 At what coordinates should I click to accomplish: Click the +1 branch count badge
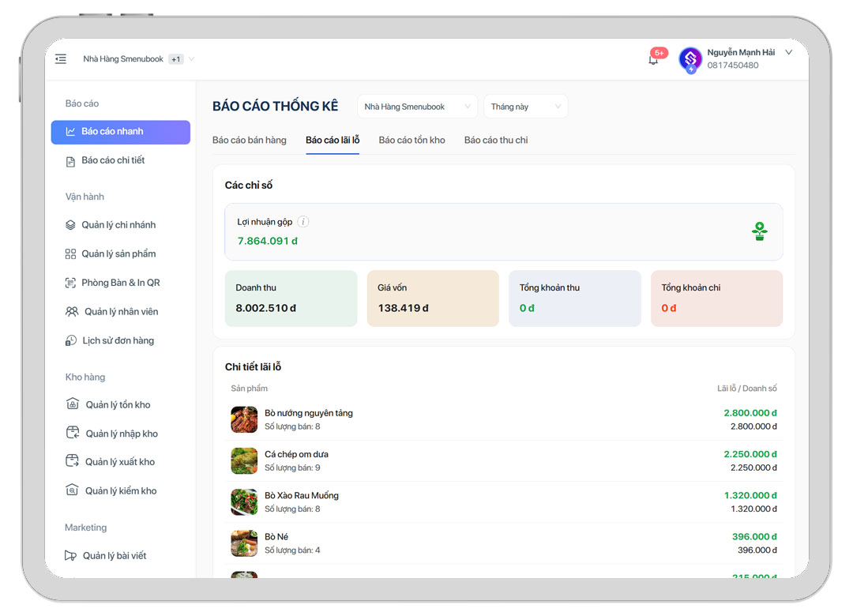[x=175, y=58]
